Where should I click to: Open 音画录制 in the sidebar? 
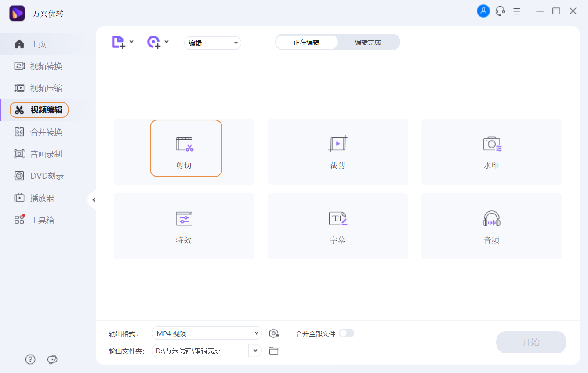pyautogui.click(x=48, y=154)
